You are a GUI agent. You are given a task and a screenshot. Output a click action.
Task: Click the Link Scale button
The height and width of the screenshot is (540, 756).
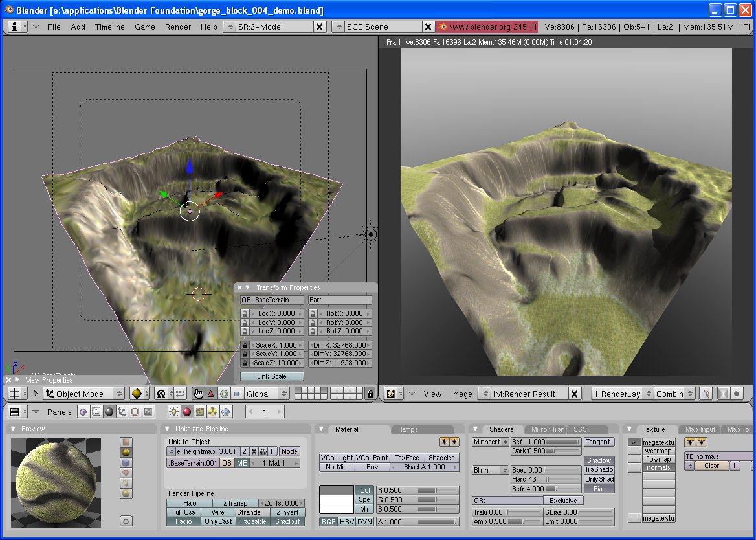[x=272, y=376]
